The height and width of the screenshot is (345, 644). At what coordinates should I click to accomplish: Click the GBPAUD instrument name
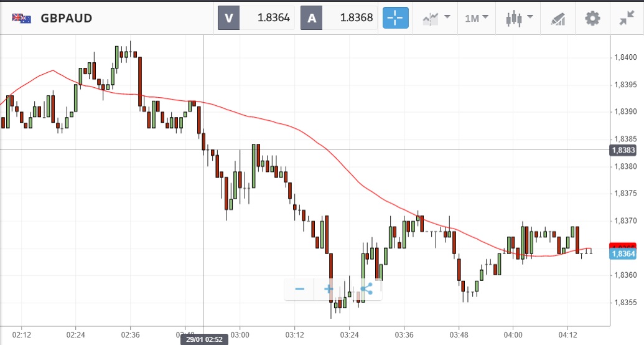click(x=67, y=18)
